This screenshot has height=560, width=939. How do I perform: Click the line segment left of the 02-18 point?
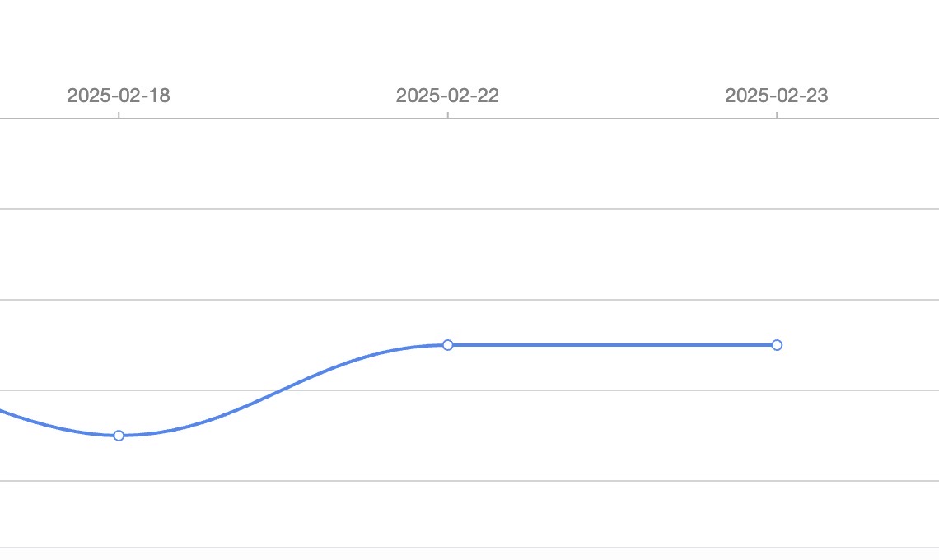(x=49, y=423)
